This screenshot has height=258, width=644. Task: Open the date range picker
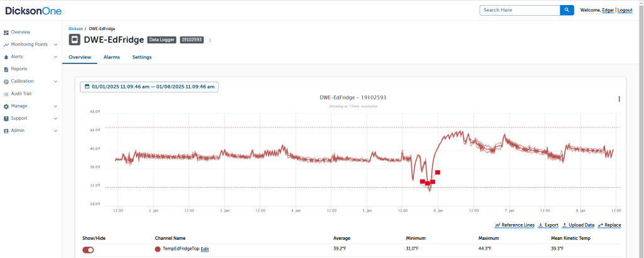[x=149, y=87]
